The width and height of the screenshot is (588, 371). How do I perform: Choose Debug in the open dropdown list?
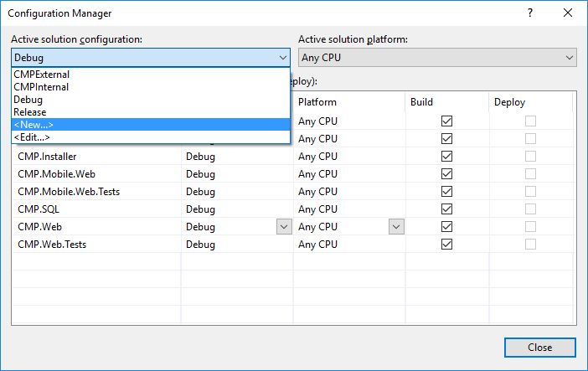point(151,100)
